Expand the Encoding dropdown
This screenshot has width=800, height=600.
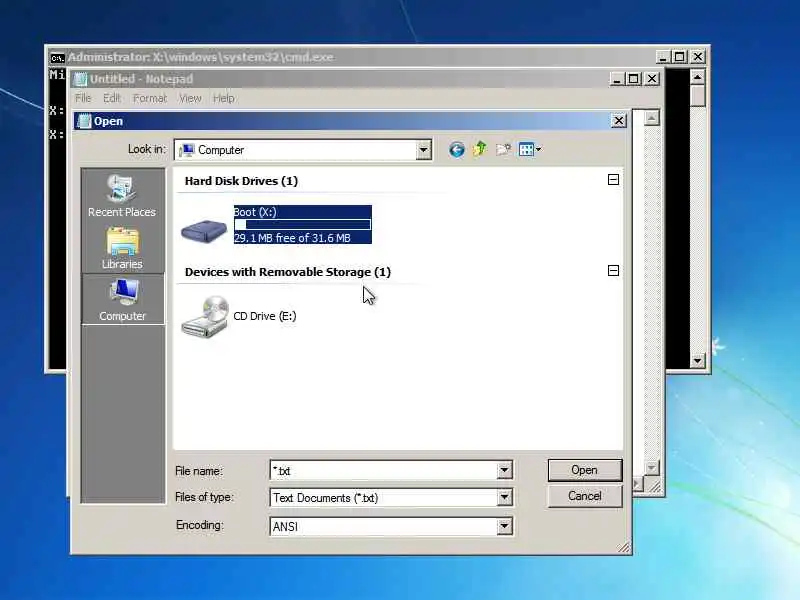[504, 526]
